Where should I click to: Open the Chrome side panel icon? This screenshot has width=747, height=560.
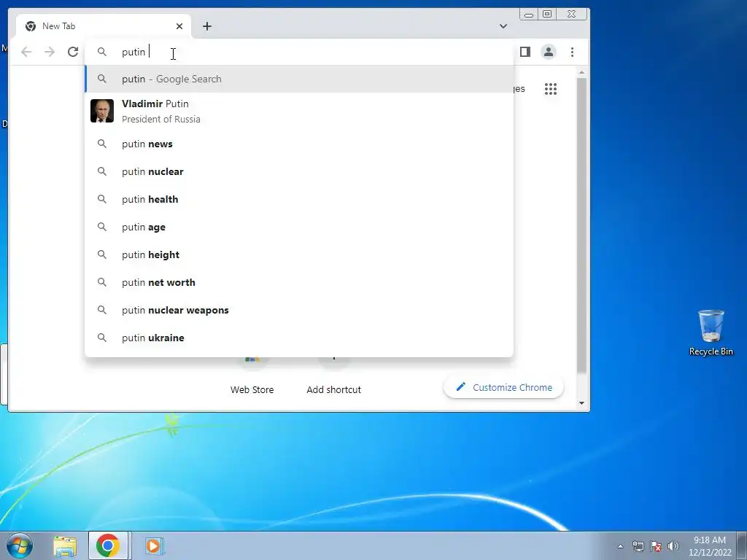pyautogui.click(x=525, y=52)
